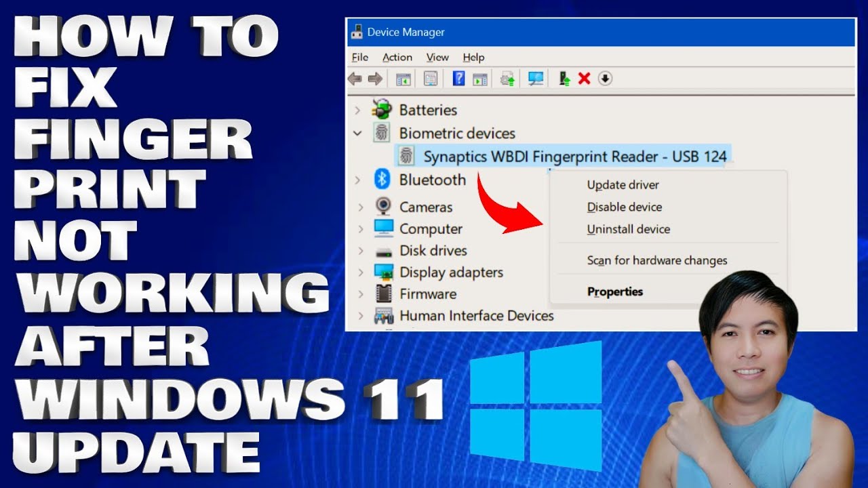Click the Properties sheet toolbar icon
The width and height of the screenshot is (868, 488).
pos(431,79)
